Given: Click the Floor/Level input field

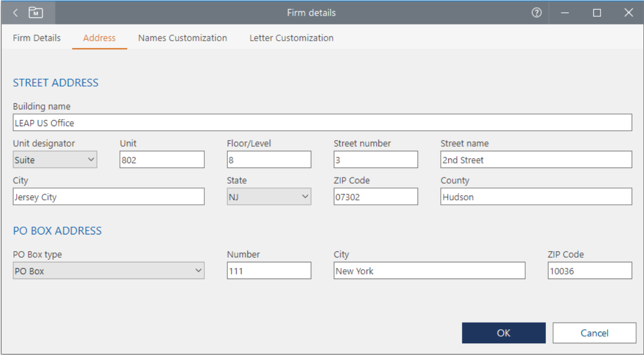Looking at the screenshot, I should click(x=269, y=160).
